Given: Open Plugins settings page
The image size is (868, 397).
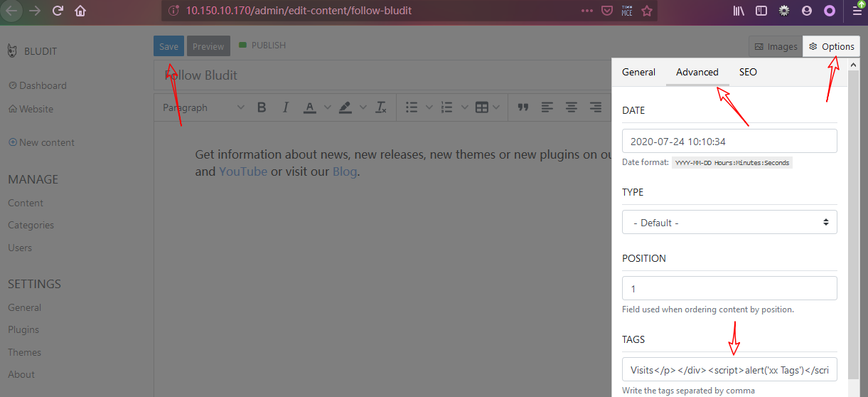Looking at the screenshot, I should (x=23, y=329).
